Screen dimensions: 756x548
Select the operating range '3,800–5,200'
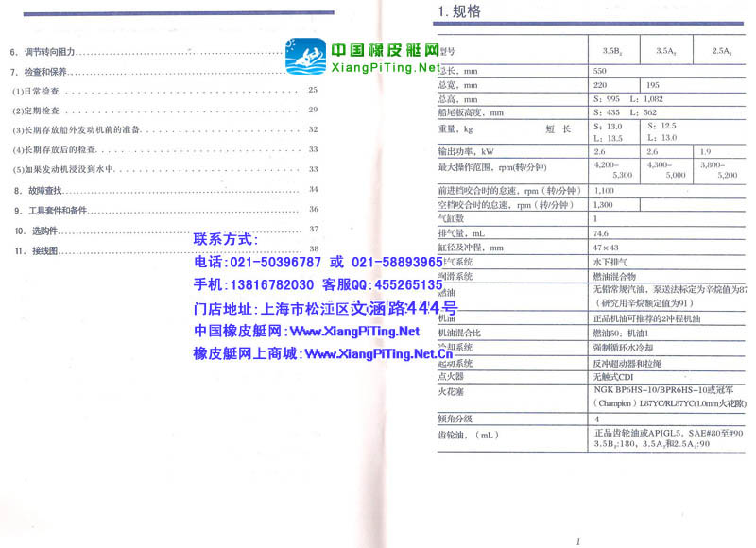[719, 170]
